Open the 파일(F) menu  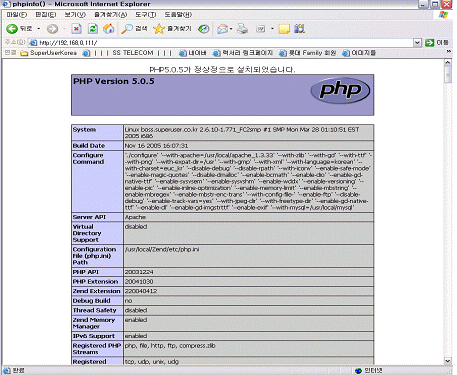[x=17, y=15]
